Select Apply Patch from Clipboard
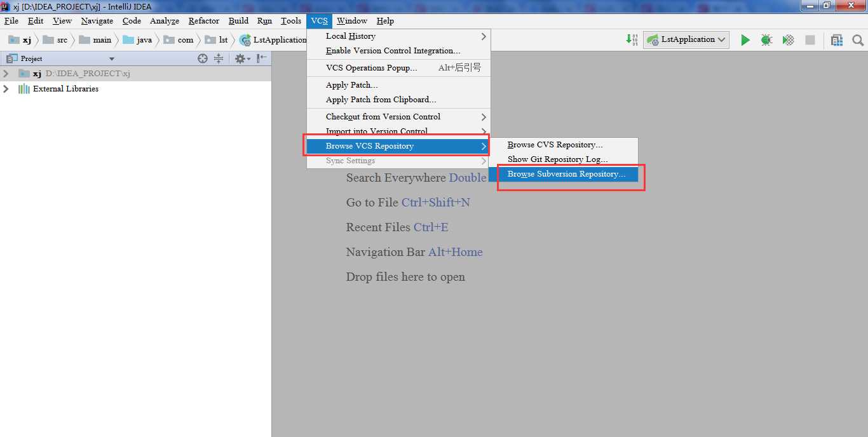 [398, 100]
